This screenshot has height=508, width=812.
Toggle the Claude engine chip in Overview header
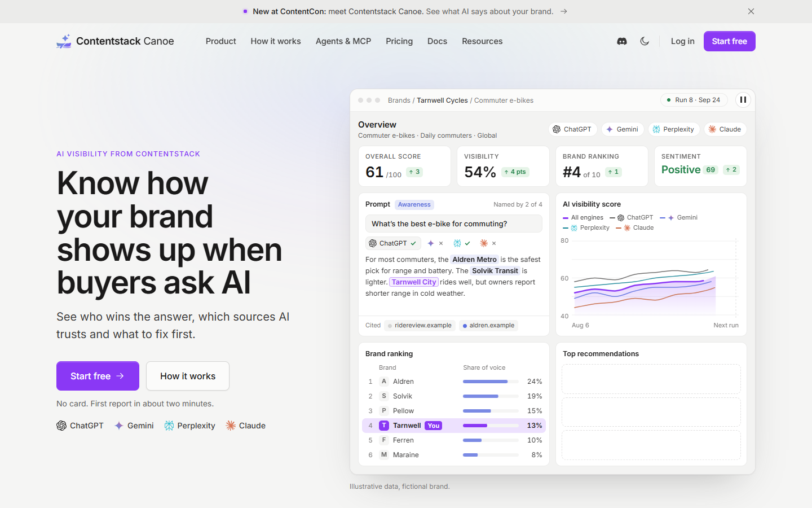coord(725,129)
